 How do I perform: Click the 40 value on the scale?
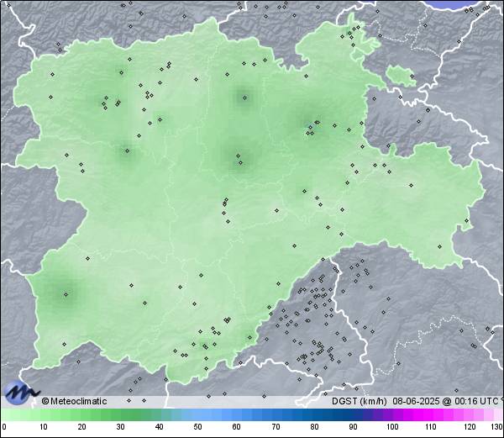pyautogui.click(x=159, y=427)
